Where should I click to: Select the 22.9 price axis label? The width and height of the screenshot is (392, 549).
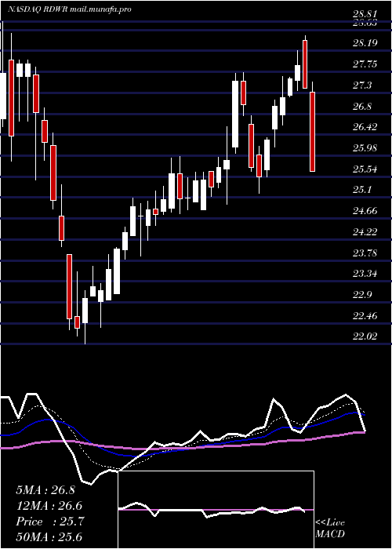(x=362, y=295)
